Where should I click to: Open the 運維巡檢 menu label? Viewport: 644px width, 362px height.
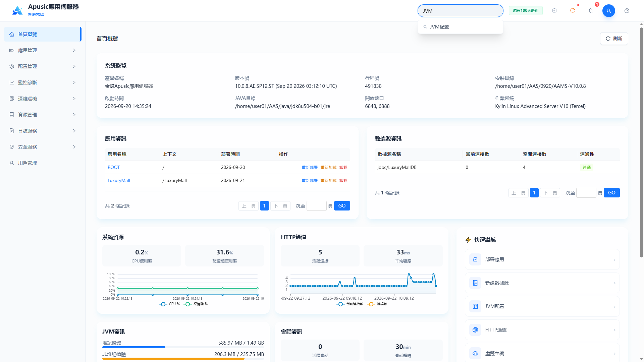click(28, 99)
